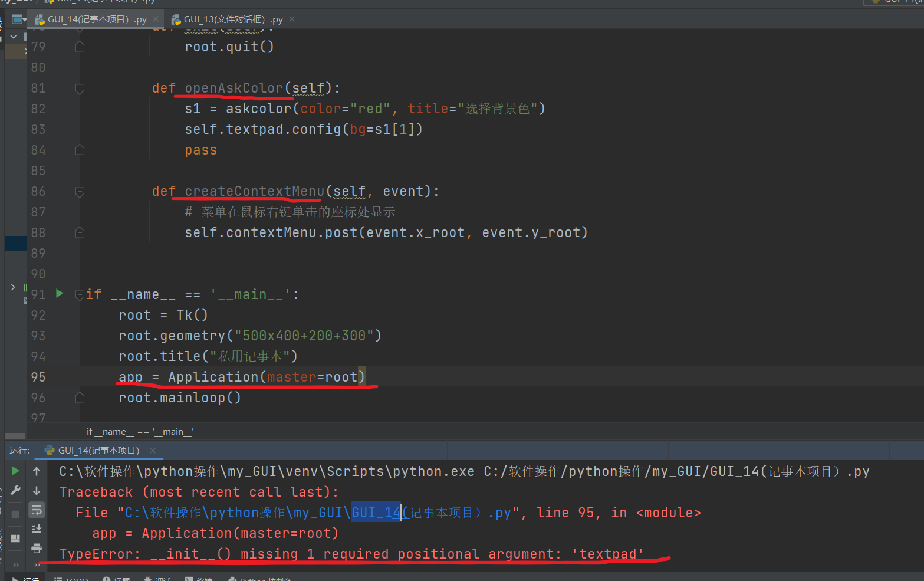The image size is (924, 581).
Task: Click Application(master=root) on line 95
Action: tap(267, 377)
